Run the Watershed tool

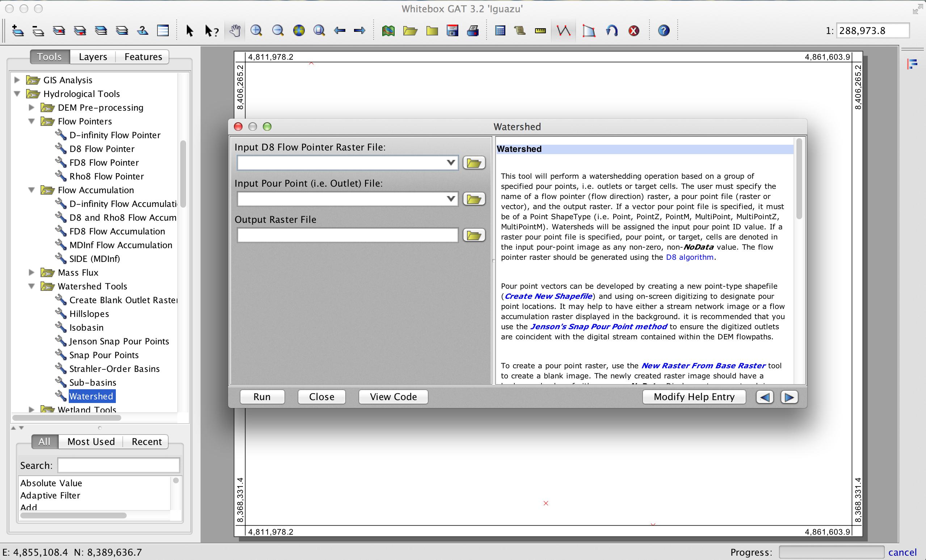click(262, 396)
